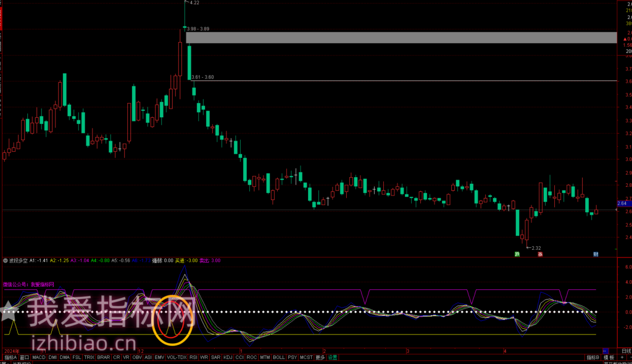This screenshot has width=632, height=364.
Task: Click the 买进: -3.00 buy readout
Action: (x=186, y=260)
